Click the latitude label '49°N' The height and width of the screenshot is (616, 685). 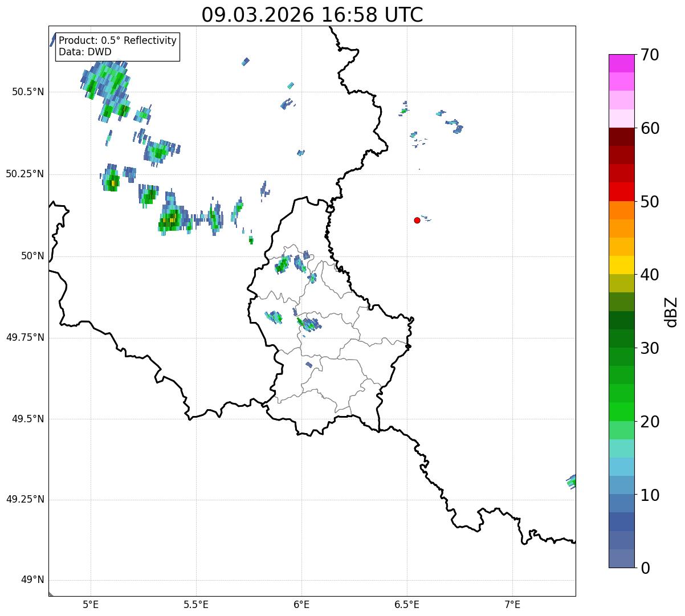pyautogui.click(x=32, y=580)
